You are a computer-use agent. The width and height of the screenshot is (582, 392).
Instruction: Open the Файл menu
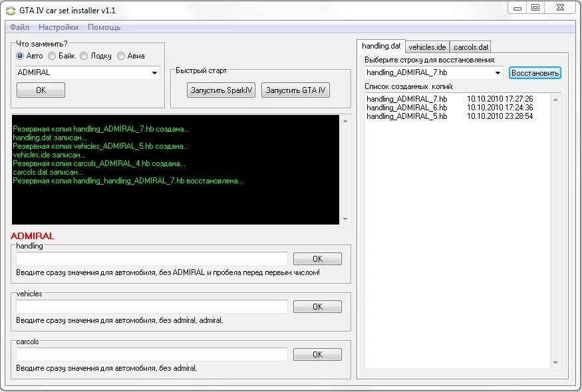pos(19,27)
